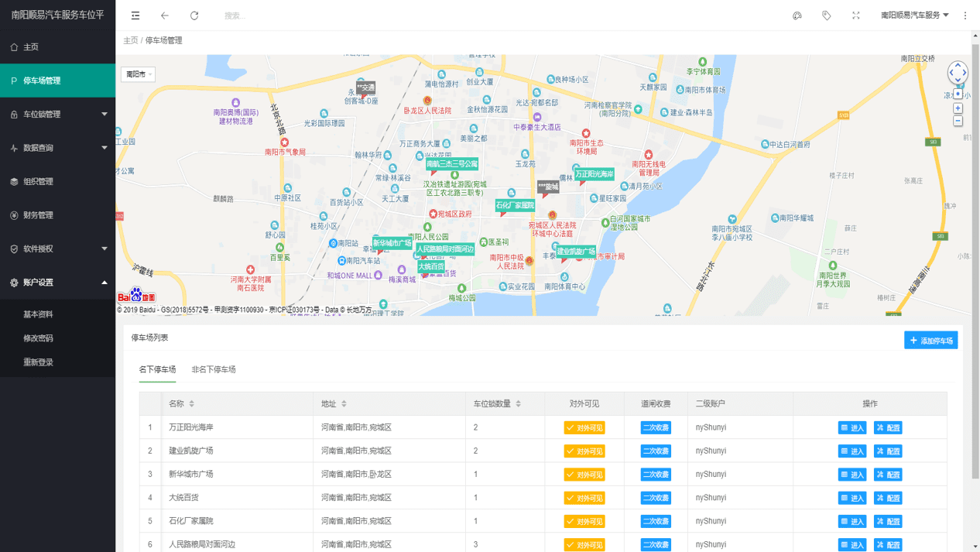
Task: Refresh the page with reload icon
Action: [194, 15]
